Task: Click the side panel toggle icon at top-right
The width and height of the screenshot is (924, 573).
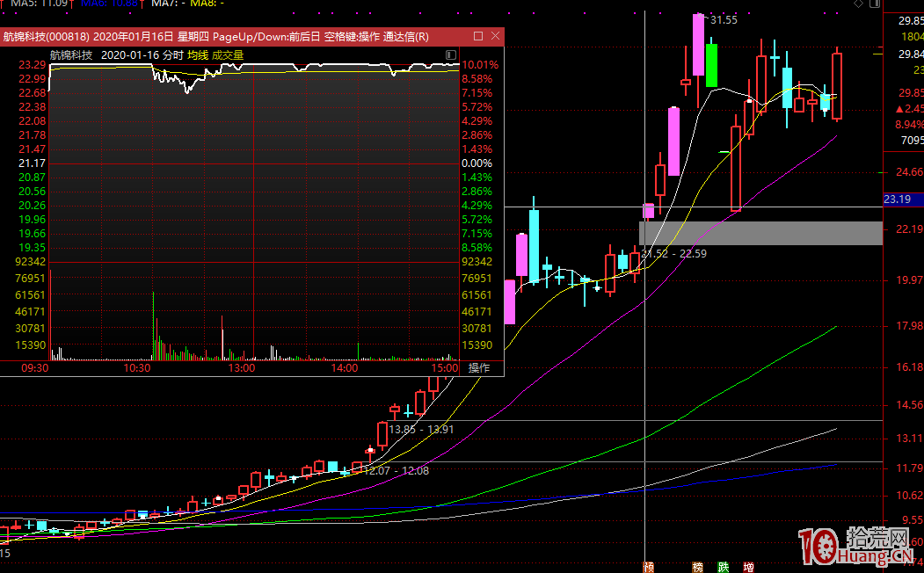Action: 876,4
